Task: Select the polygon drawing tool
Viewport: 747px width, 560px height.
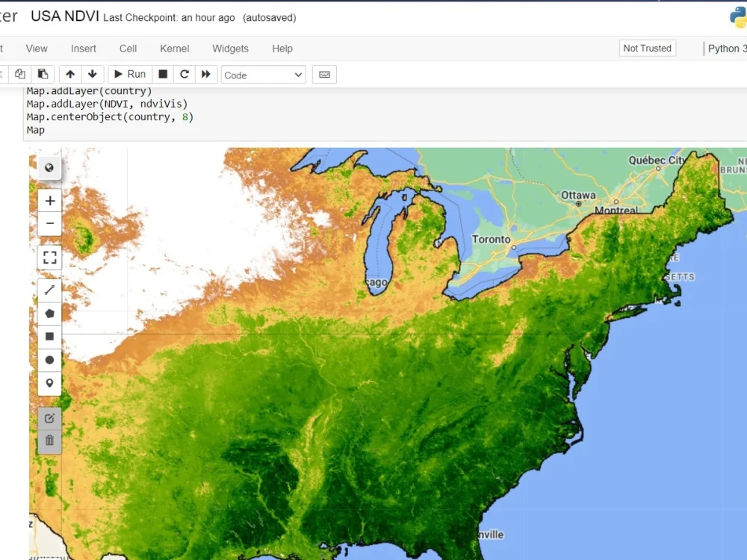Action: pos(49,313)
